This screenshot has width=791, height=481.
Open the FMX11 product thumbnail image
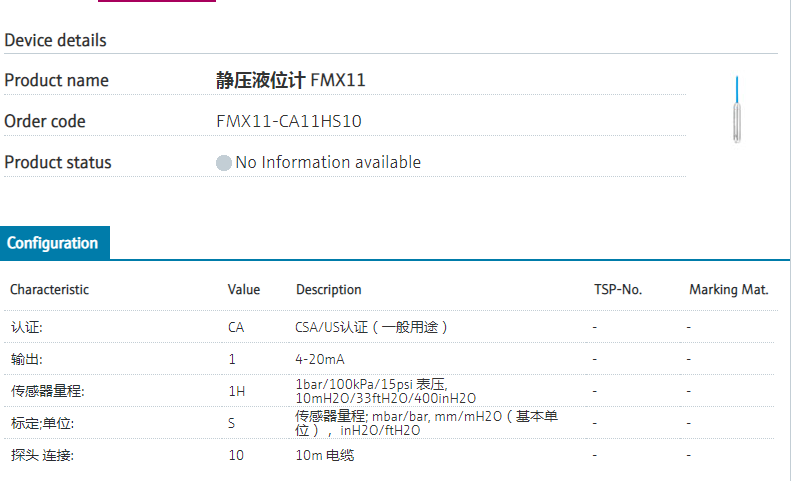737,109
